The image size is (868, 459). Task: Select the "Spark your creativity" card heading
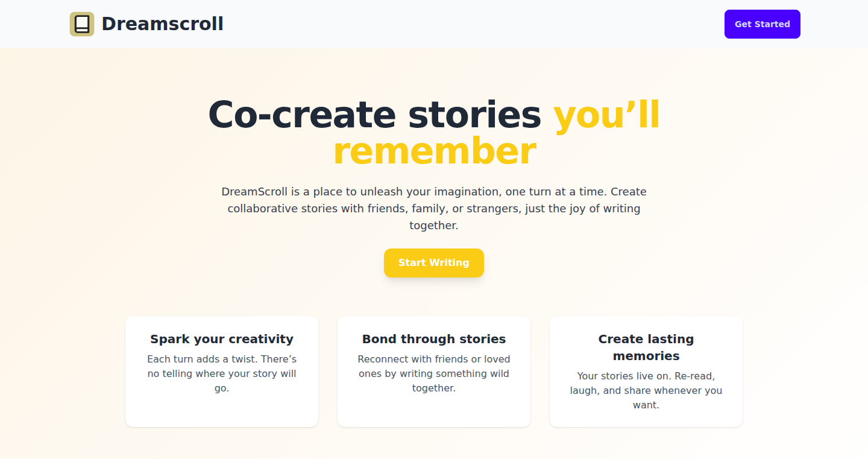[x=222, y=339]
